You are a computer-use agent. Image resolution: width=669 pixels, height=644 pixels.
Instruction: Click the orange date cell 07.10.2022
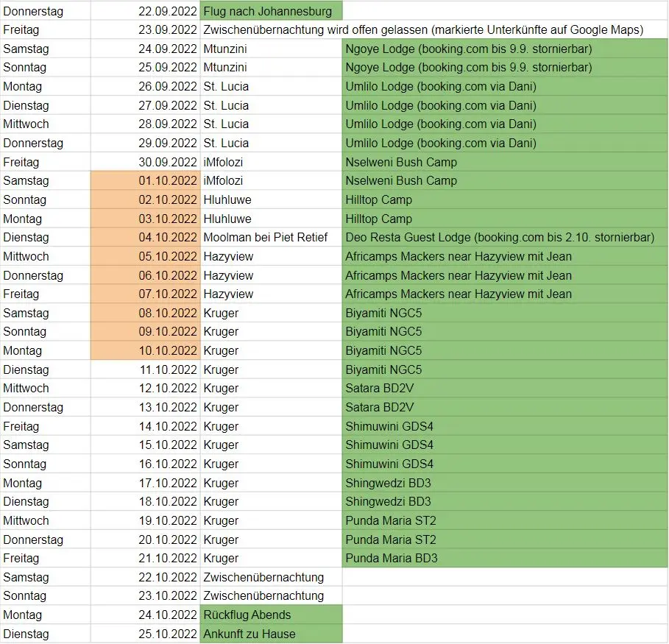[146, 294]
